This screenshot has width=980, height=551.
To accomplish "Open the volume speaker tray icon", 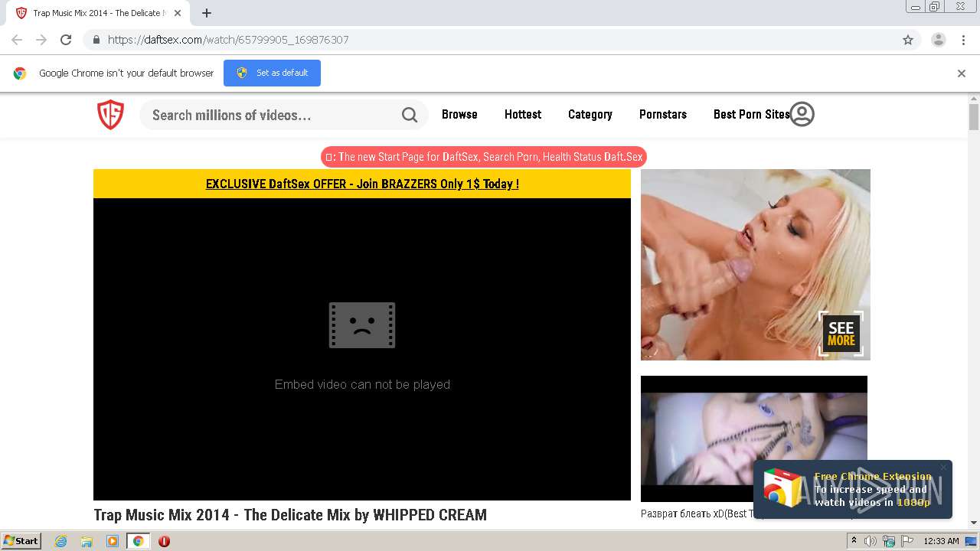I will pyautogui.click(x=870, y=541).
